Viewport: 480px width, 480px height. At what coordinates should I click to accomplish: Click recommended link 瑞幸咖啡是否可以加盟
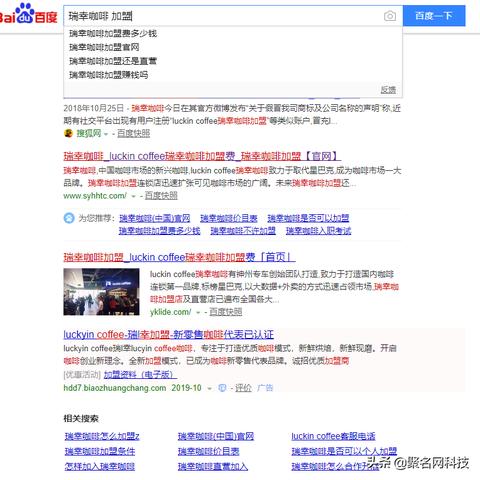point(308,218)
